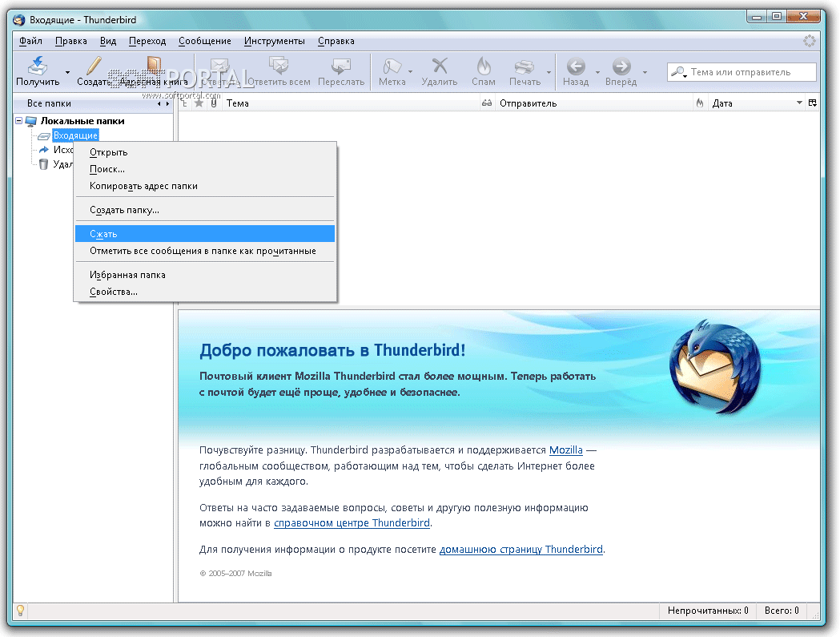
Task: Open the Назад history dropdown arrow
Action: coord(598,72)
